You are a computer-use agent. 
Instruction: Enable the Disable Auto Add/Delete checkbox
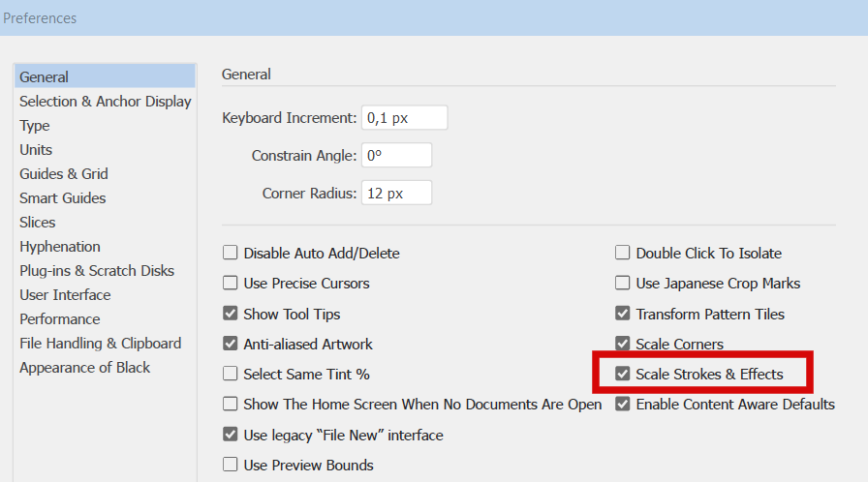231,254
